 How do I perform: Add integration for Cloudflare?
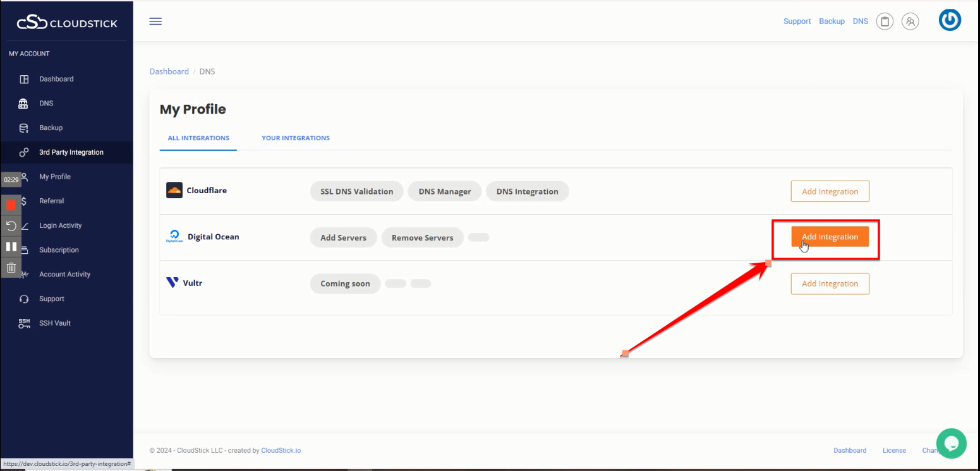click(830, 191)
